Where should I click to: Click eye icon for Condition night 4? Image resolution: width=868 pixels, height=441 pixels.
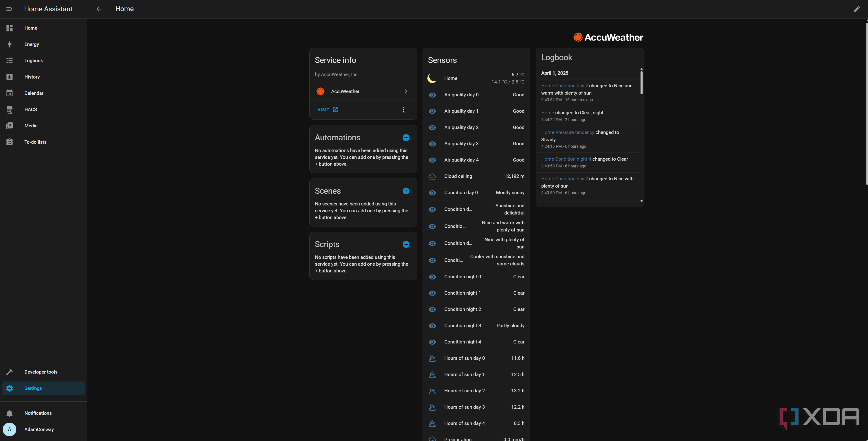[432, 342]
